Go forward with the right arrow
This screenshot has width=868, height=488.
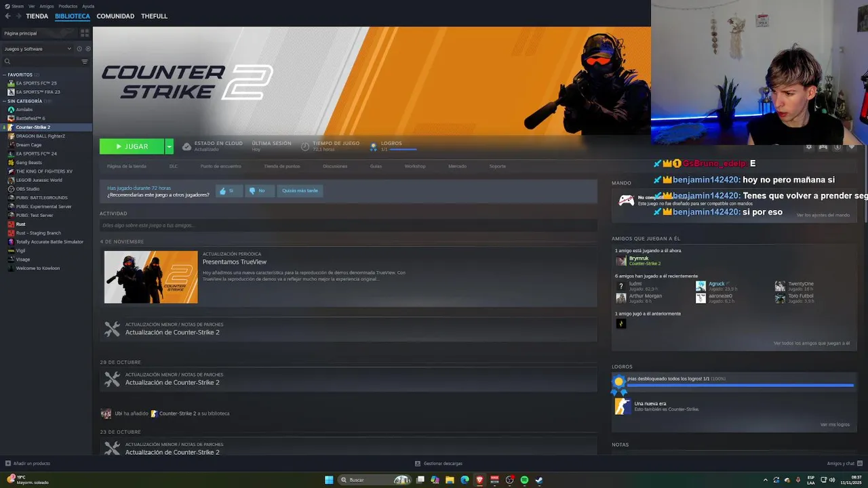(18, 16)
